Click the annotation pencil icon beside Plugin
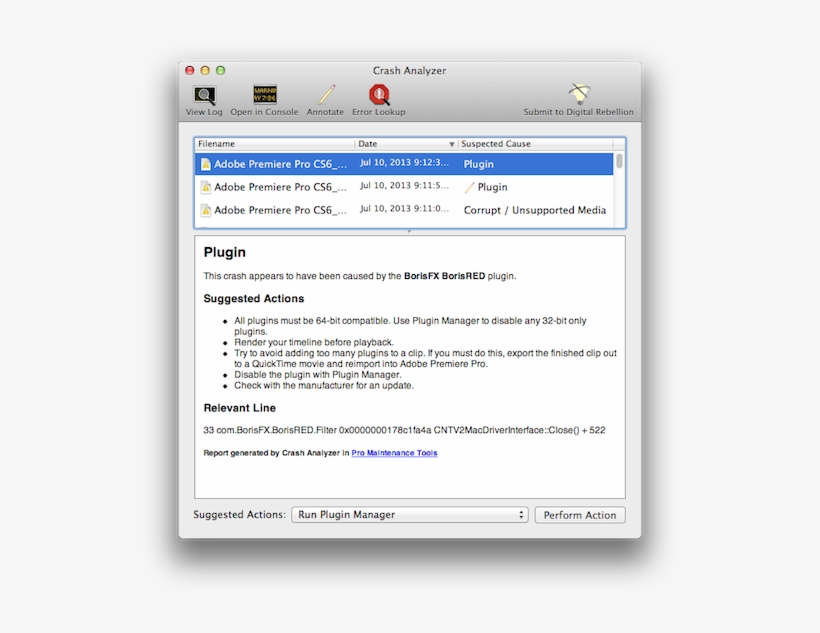The width and height of the screenshot is (820, 633). coord(469,187)
